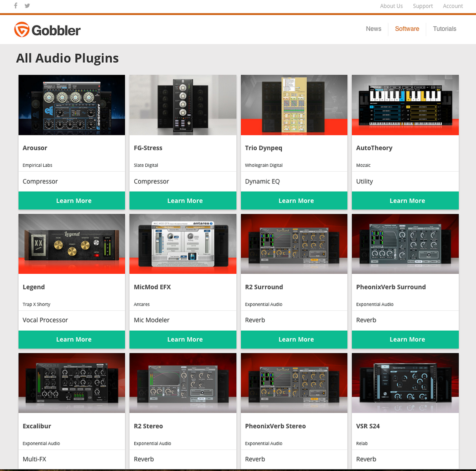The width and height of the screenshot is (476, 471).
Task: Select the VSR S24 plugin image
Action: point(405,383)
